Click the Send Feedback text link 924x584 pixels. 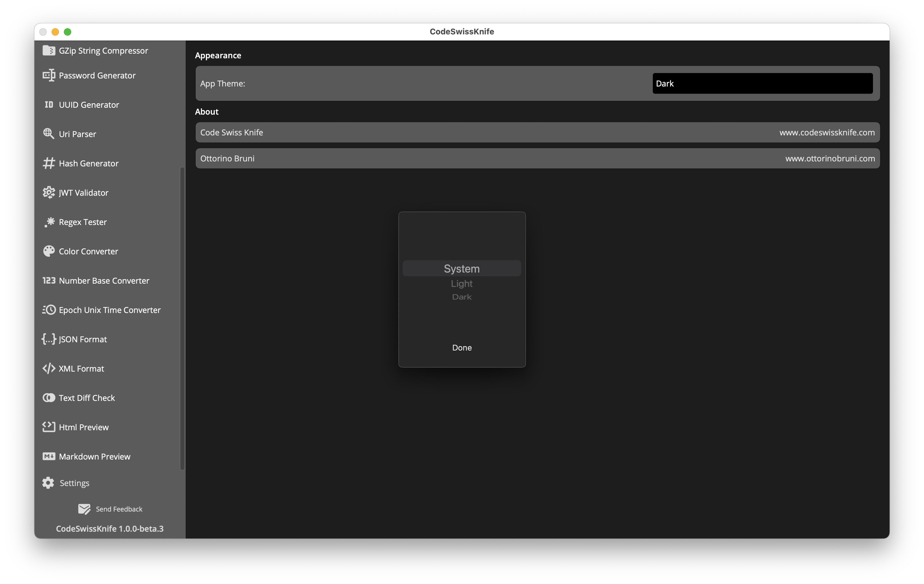(x=119, y=509)
